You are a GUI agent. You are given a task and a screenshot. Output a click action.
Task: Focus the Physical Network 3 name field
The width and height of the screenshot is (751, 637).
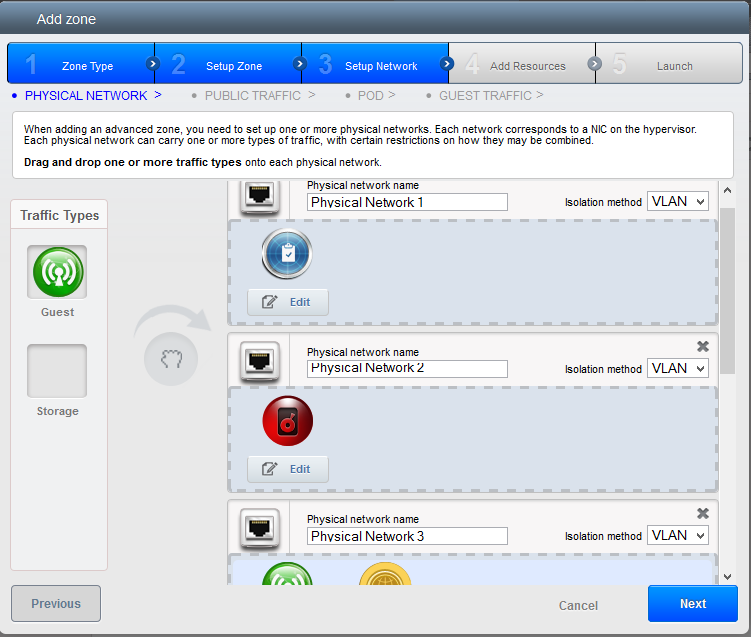click(407, 536)
